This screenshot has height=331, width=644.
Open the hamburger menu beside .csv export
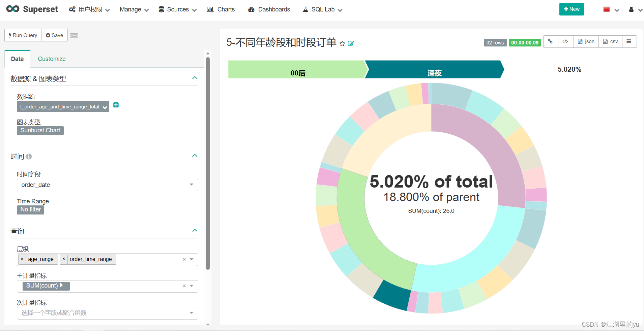pyautogui.click(x=629, y=41)
